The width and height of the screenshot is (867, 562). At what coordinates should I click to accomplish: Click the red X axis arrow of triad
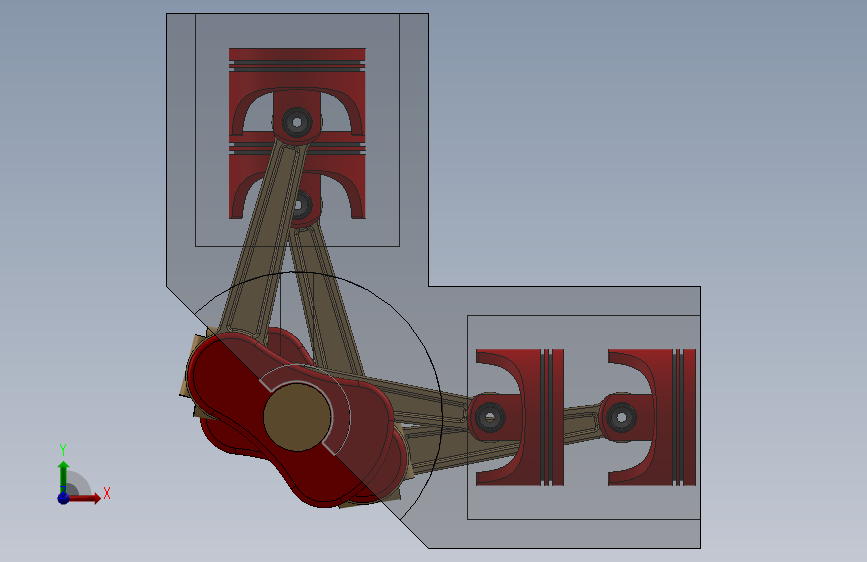[86, 498]
